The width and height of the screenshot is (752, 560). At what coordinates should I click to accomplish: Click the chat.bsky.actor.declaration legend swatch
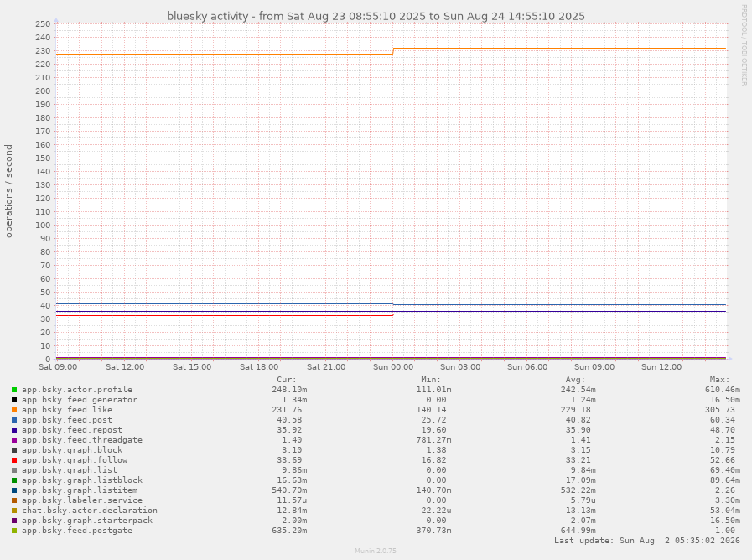pyautogui.click(x=14, y=511)
